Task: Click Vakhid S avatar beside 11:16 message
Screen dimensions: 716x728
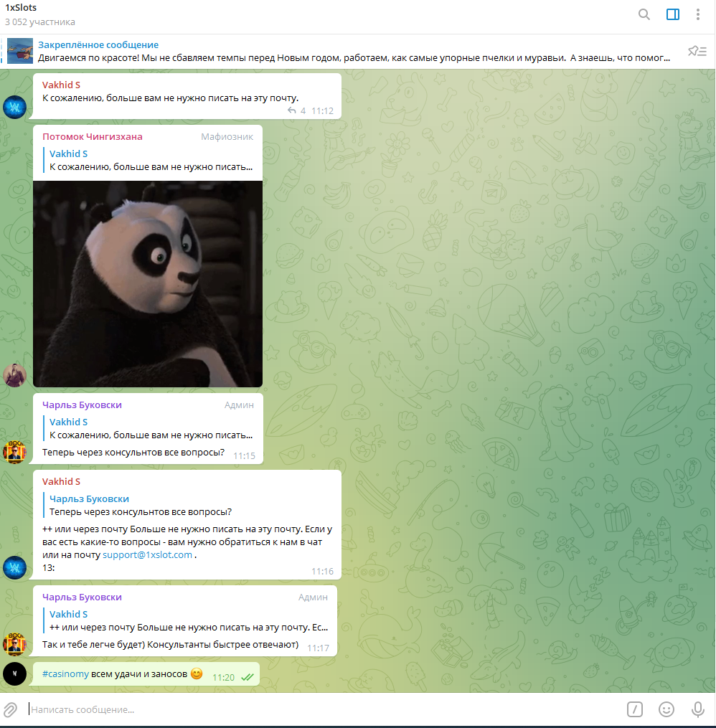Action: coord(15,567)
